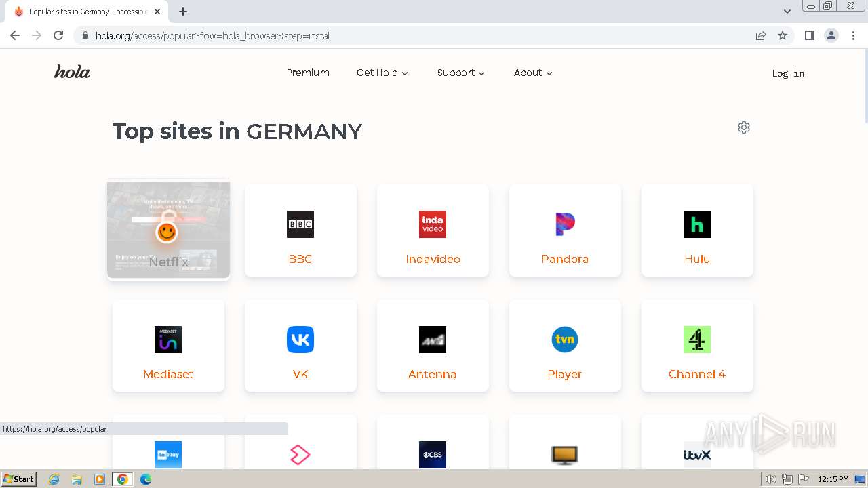This screenshot has height=488, width=868.
Task: Click the Antenna text link
Action: coord(432,374)
